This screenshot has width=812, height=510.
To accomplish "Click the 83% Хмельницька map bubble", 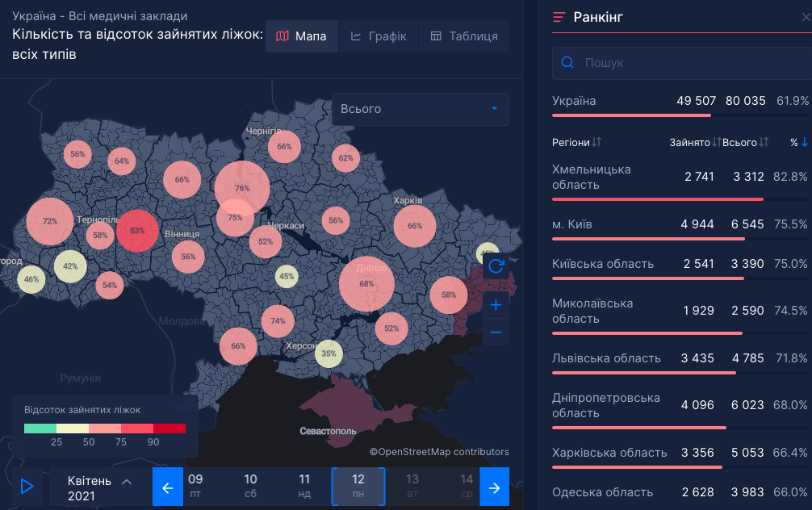I will click(137, 231).
